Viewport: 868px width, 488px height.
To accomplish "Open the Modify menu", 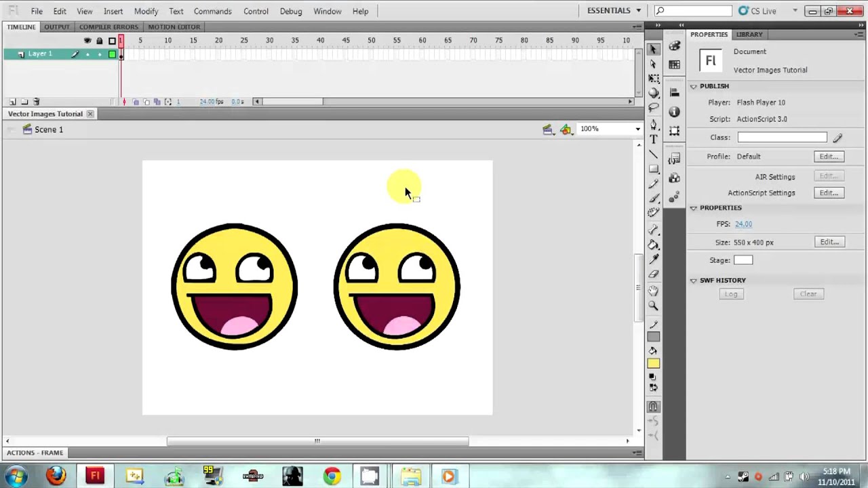I will pyautogui.click(x=146, y=12).
